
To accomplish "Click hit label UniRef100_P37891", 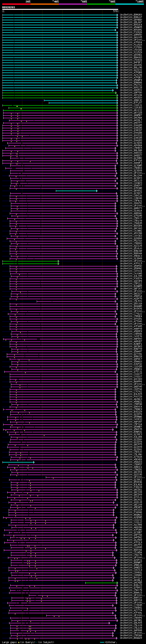I will pos(131,47).
